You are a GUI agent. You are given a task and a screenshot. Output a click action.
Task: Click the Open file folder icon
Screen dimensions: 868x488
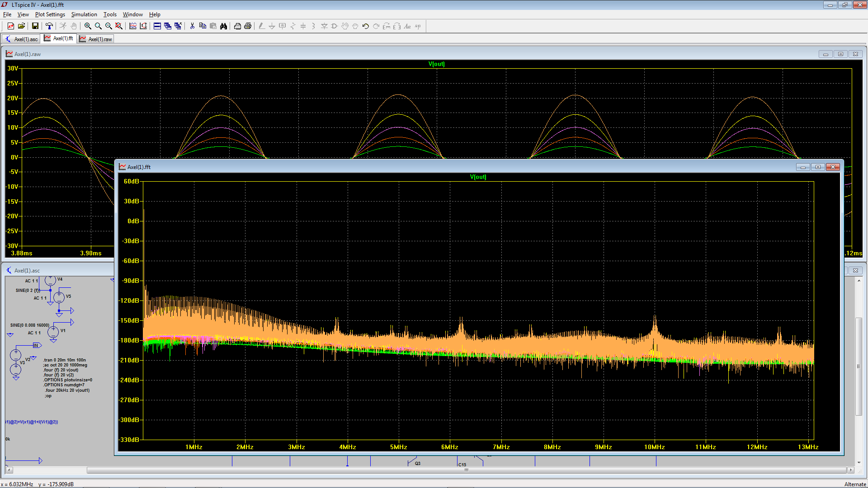pyautogui.click(x=21, y=26)
